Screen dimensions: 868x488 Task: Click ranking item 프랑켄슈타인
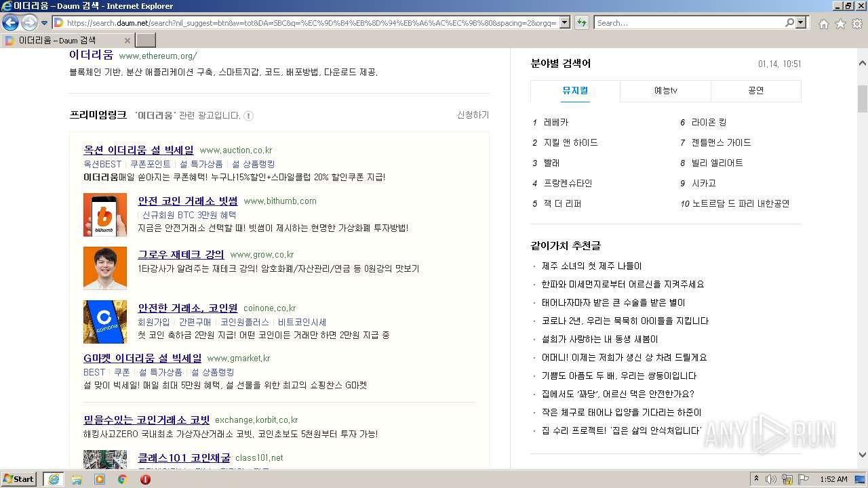[568, 184]
